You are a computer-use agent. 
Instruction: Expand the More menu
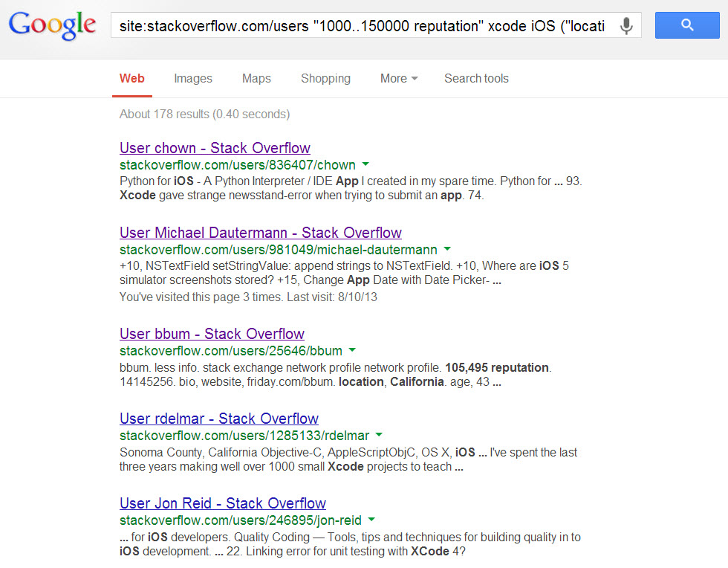[399, 79]
